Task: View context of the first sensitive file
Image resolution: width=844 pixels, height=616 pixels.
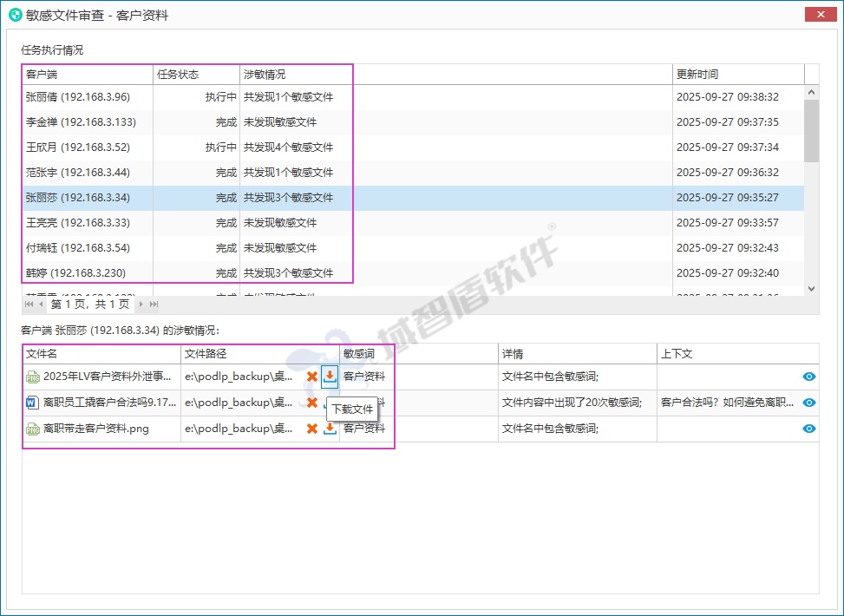Action: coord(808,377)
